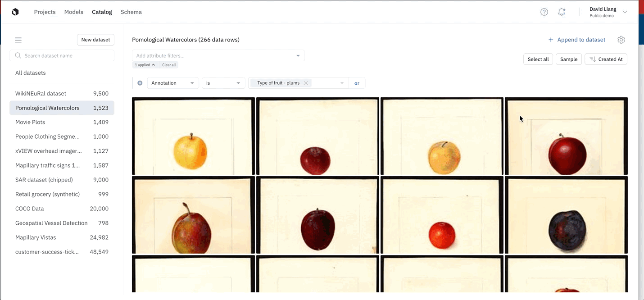Open the dark purple-blue plum thumbnail
Image resolution: width=644 pixels, height=300 pixels.
566,215
